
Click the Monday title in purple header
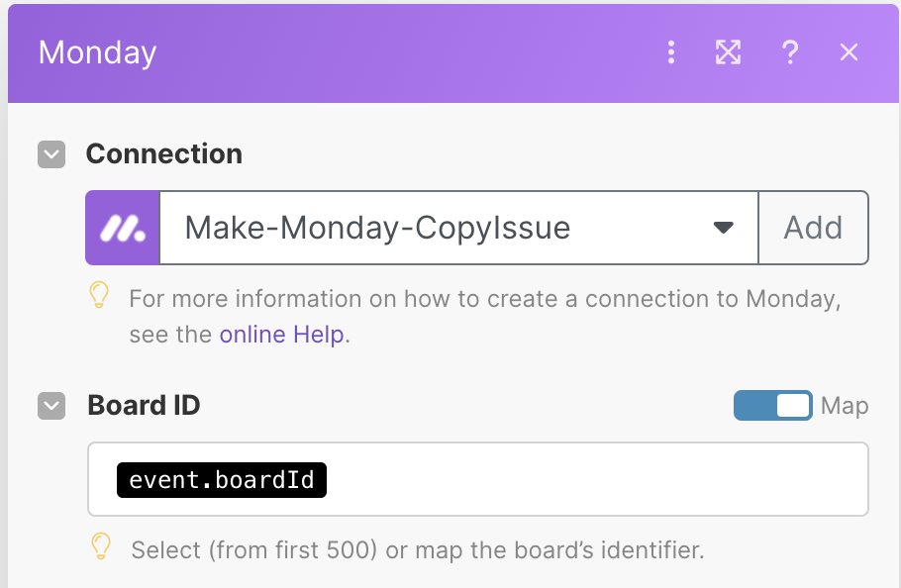(97, 52)
